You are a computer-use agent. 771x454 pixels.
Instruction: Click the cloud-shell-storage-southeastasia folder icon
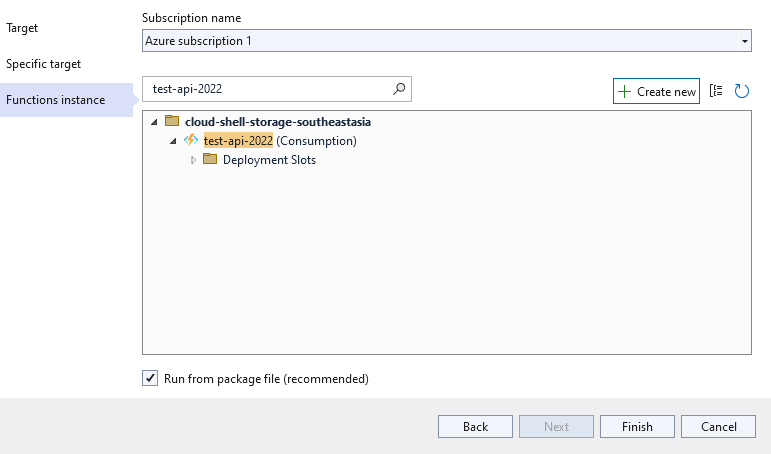pos(172,121)
